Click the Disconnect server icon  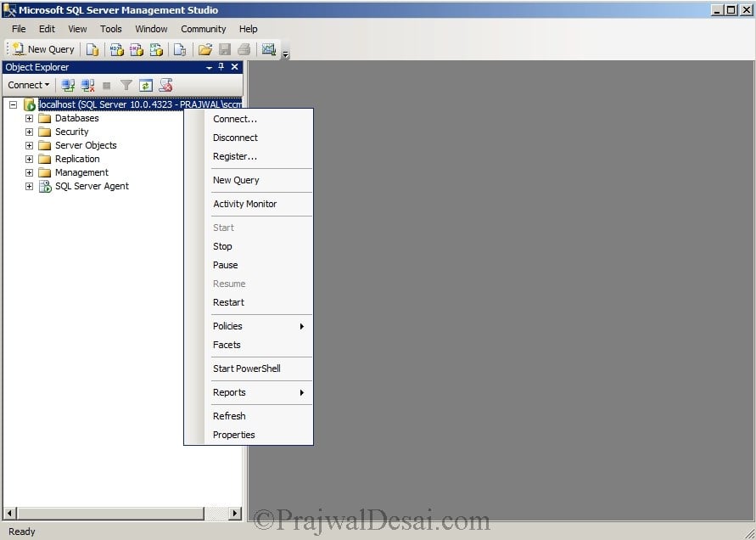[x=87, y=86]
